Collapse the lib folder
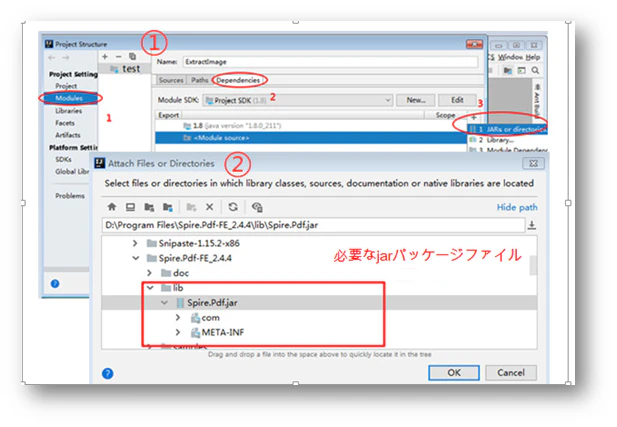617x427 pixels. click(150, 288)
